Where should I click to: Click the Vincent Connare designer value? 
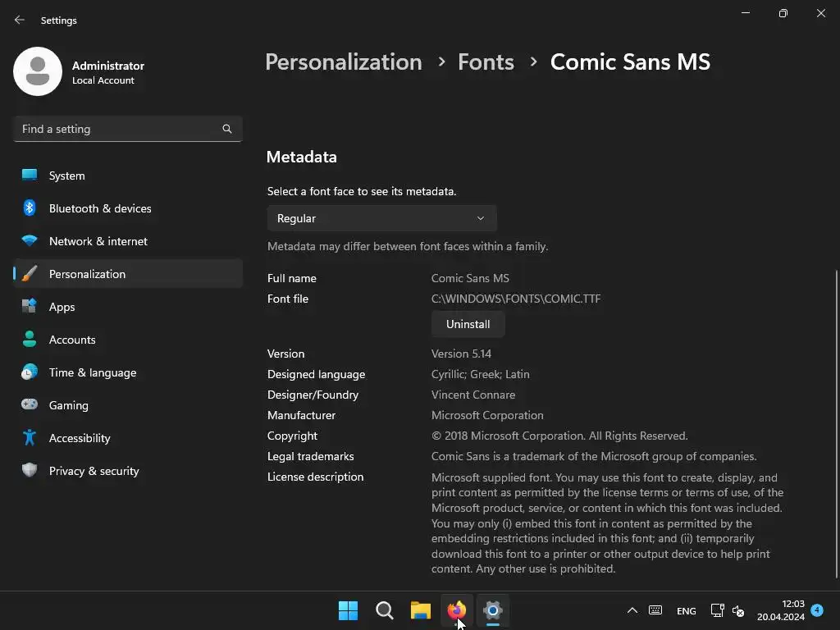(x=473, y=395)
